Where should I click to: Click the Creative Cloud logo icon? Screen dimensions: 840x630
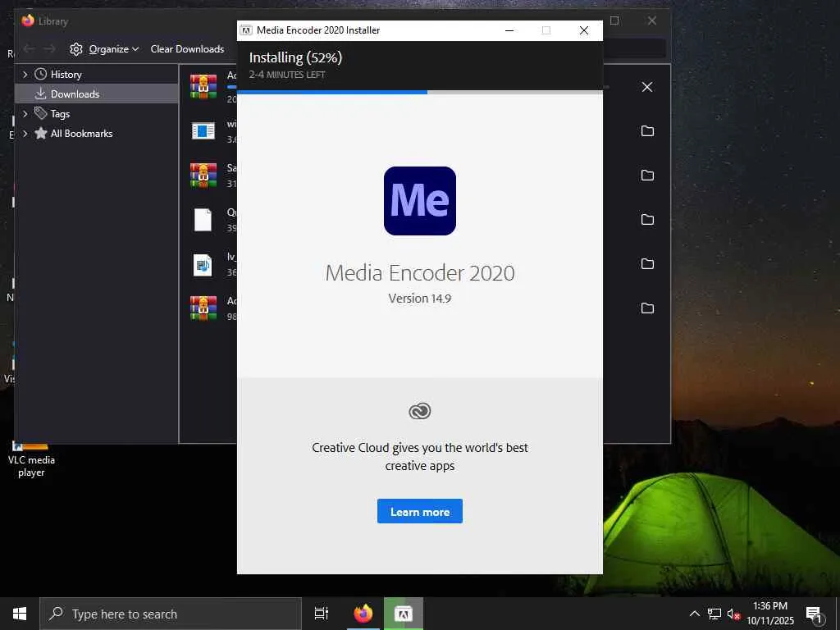pyautogui.click(x=419, y=411)
